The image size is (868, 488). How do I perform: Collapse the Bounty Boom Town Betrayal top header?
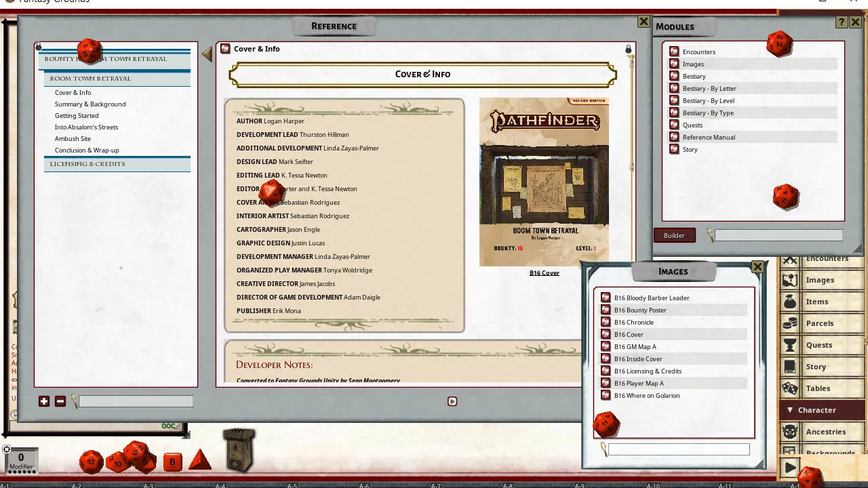pos(115,59)
